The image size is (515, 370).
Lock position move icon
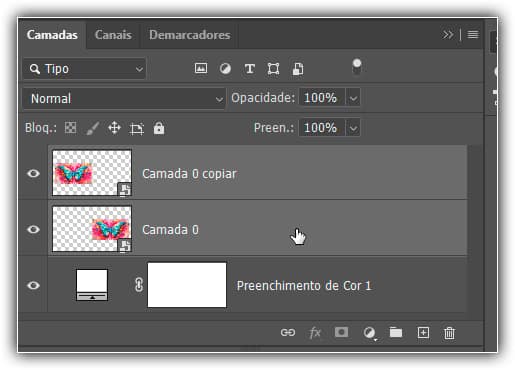[x=114, y=128]
